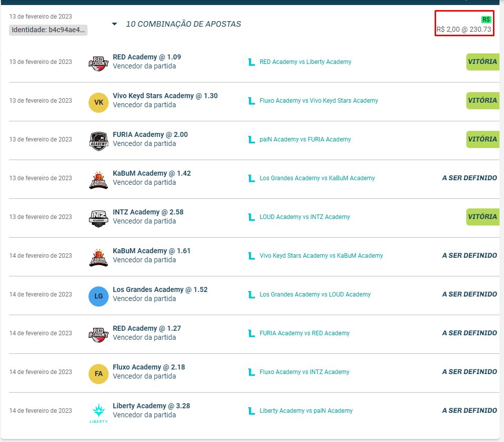Screen dimensions: 504x442
Task: Open LOUD Academy vs INTZ Academy link
Action: click(x=305, y=217)
